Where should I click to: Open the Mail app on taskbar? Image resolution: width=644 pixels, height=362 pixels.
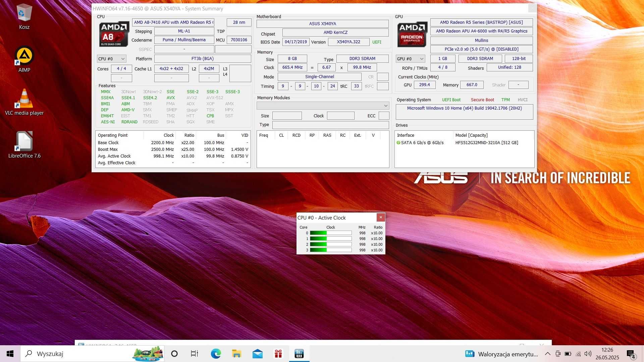(258, 354)
